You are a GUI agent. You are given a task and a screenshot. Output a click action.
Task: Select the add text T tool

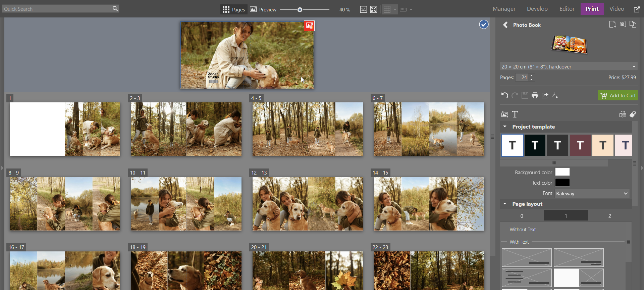point(515,114)
